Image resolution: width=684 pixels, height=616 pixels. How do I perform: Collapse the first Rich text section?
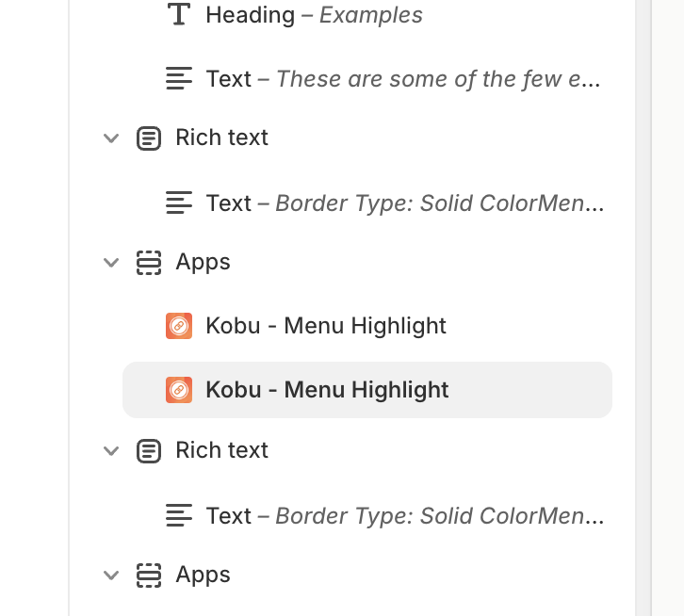click(111, 138)
